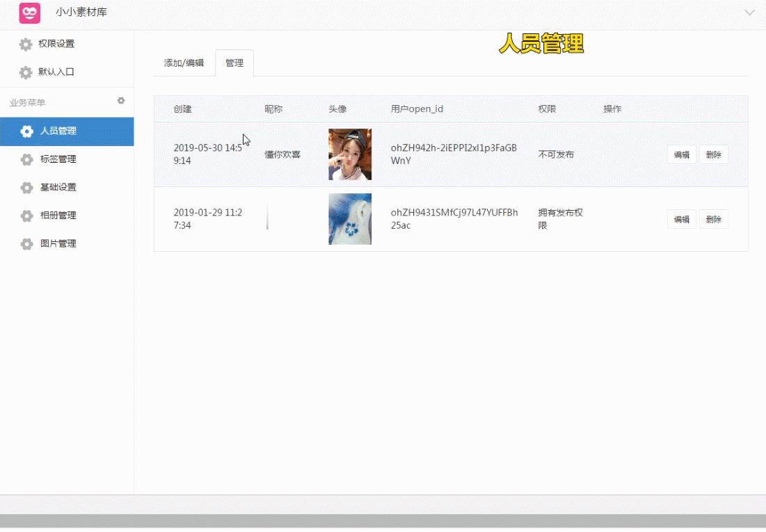This screenshot has width=766, height=532.
Task: Click the gear icon beside 基础设置
Action: (x=26, y=187)
